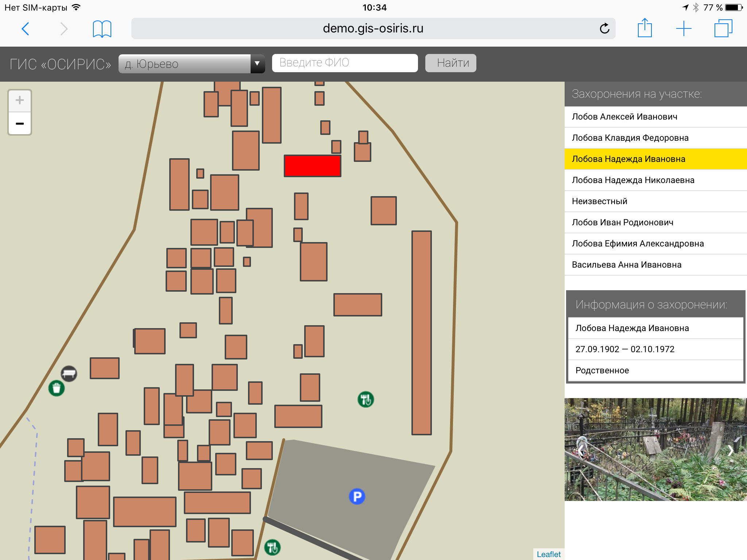The width and height of the screenshot is (747, 560).
Task: Tap the tools marker near long plot
Action: click(366, 400)
